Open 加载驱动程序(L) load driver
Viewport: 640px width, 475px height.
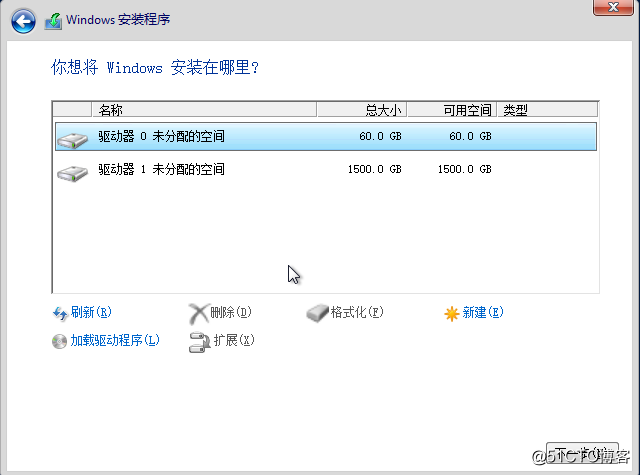pos(115,340)
